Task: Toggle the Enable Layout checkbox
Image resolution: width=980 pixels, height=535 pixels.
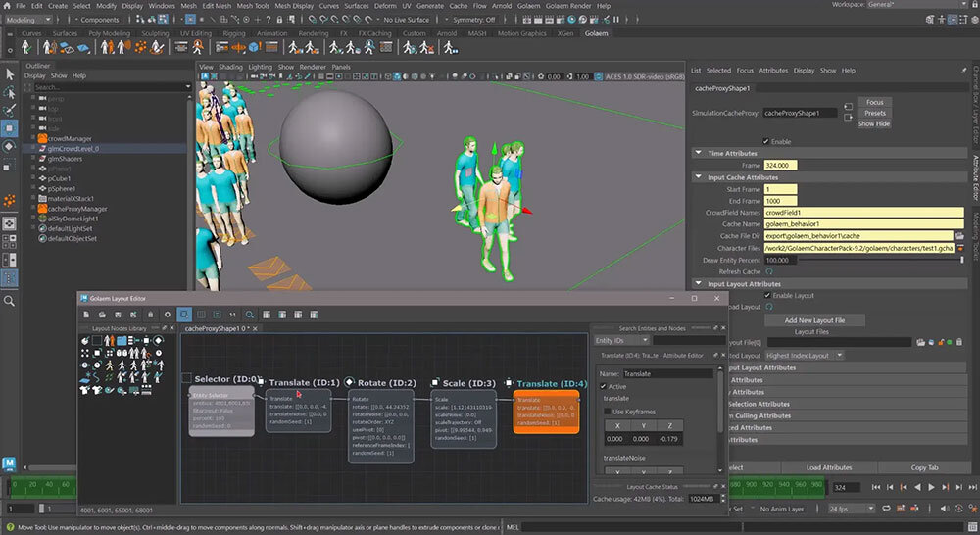Action: 767,296
